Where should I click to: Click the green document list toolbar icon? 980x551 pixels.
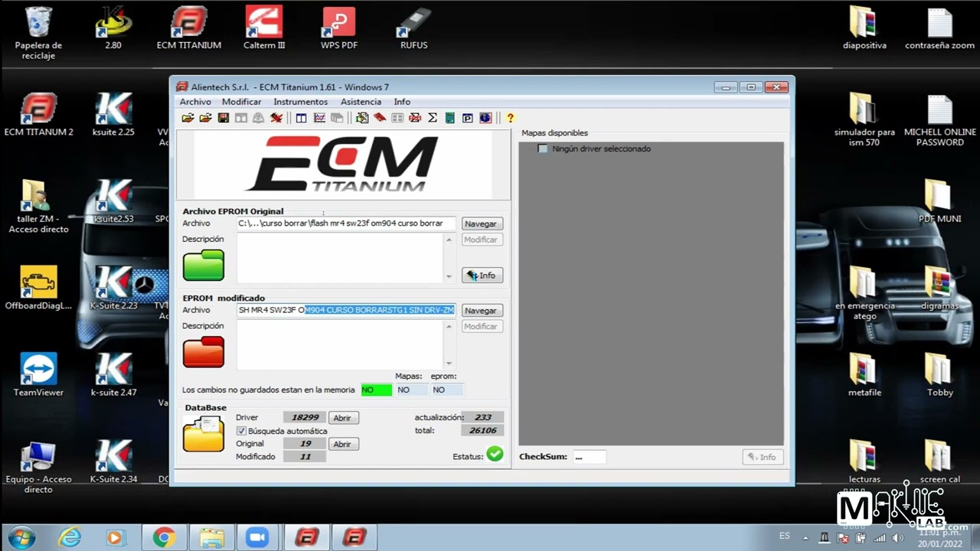[362, 118]
